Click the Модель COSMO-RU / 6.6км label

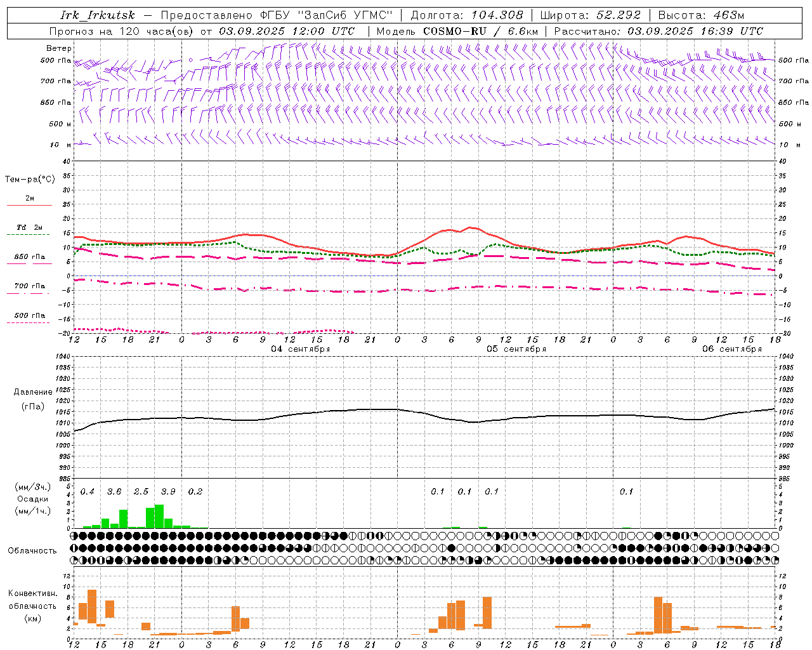pyautogui.click(x=457, y=31)
